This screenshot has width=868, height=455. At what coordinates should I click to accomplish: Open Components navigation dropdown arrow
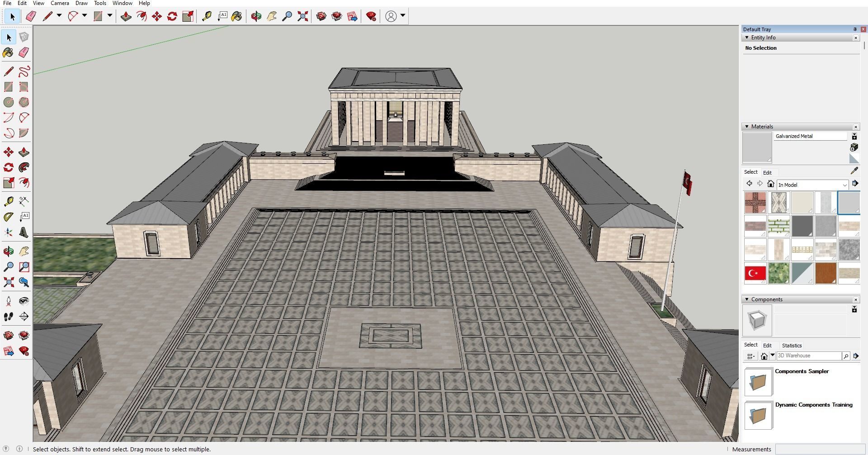click(773, 355)
